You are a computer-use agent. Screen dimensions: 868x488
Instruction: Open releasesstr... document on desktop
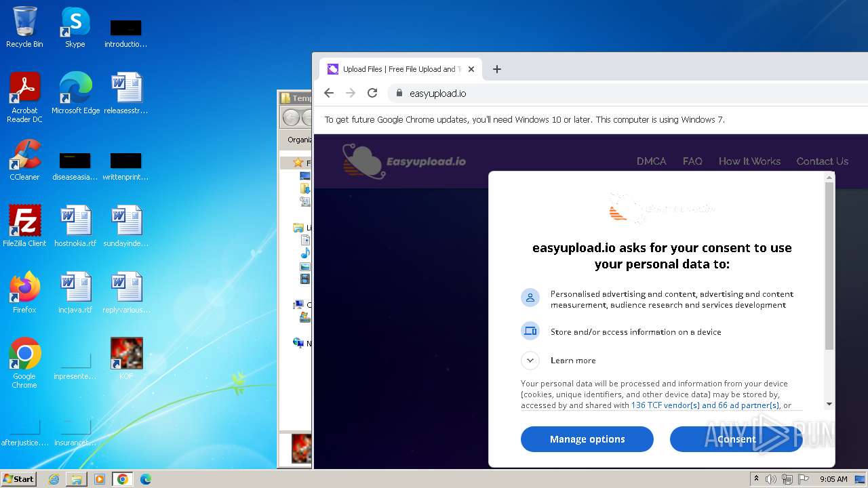126,93
